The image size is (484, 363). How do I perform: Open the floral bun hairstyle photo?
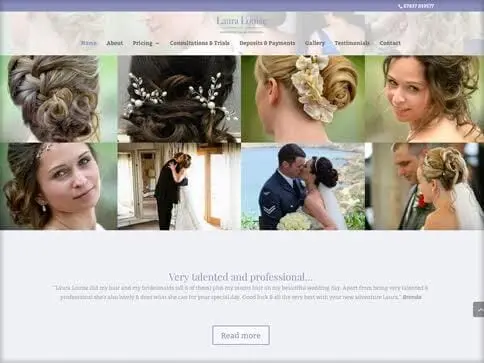pyautogui.click(x=303, y=99)
